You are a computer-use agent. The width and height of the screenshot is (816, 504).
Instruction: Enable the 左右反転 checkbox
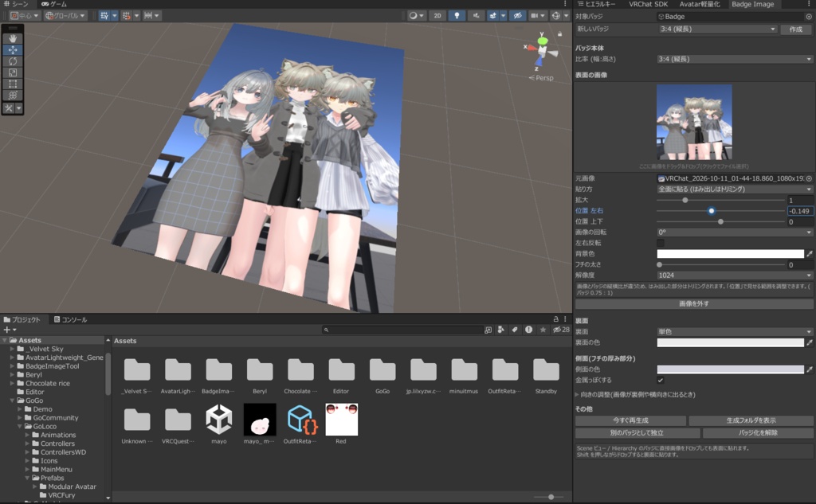pos(661,243)
